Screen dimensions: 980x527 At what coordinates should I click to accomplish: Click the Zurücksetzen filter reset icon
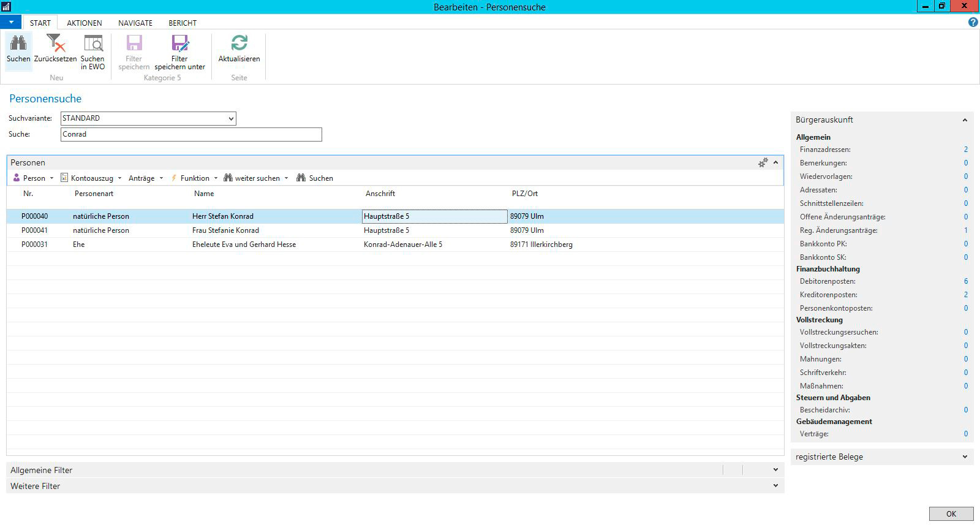pyautogui.click(x=55, y=44)
